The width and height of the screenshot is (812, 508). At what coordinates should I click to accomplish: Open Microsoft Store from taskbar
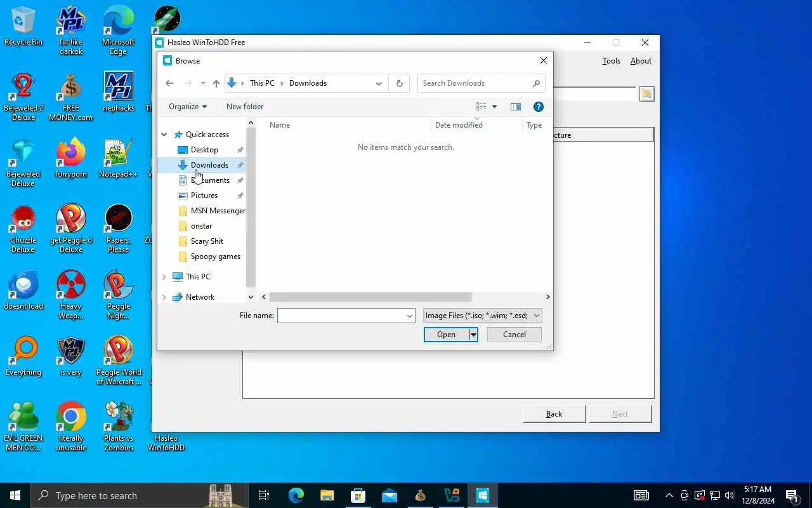[x=358, y=495]
